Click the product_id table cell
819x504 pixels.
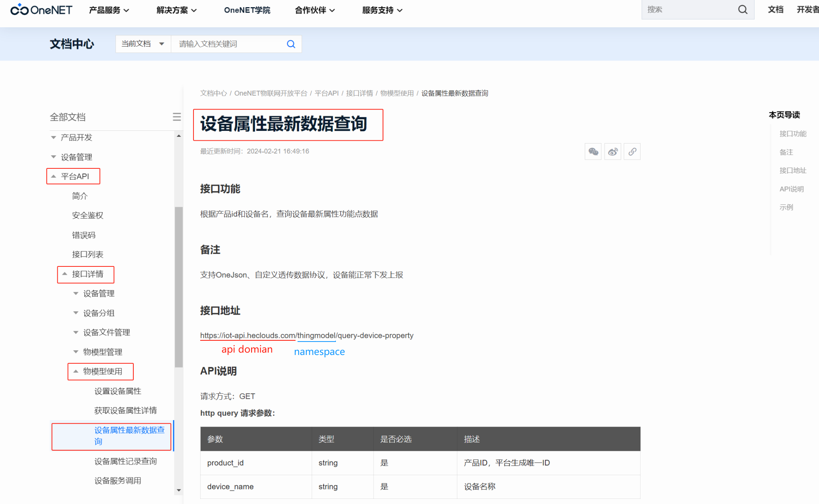click(256, 463)
